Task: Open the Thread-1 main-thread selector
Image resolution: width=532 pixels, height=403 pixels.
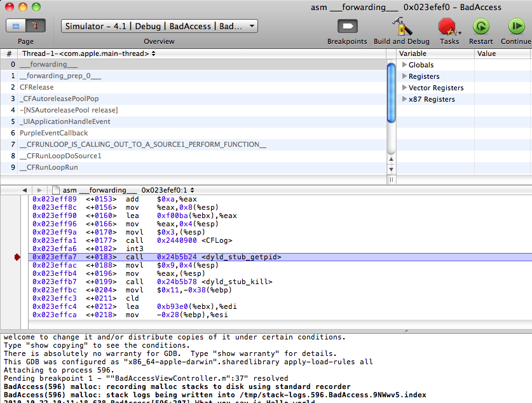Action: coord(89,53)
